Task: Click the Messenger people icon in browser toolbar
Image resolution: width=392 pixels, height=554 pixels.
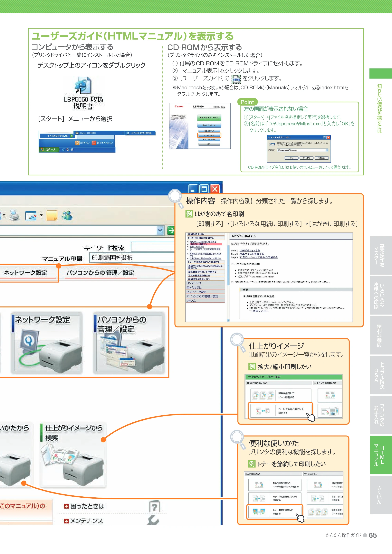Action: (67, 215)
